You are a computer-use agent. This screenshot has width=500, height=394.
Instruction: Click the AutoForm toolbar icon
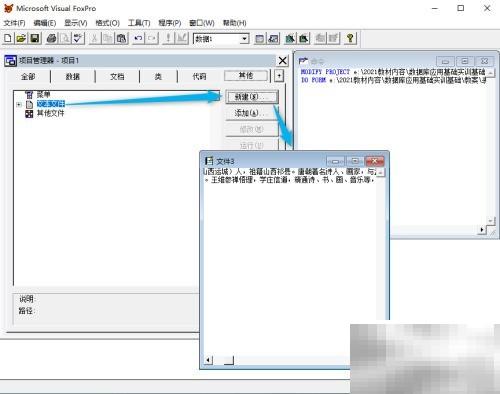(x=320, y=38)
